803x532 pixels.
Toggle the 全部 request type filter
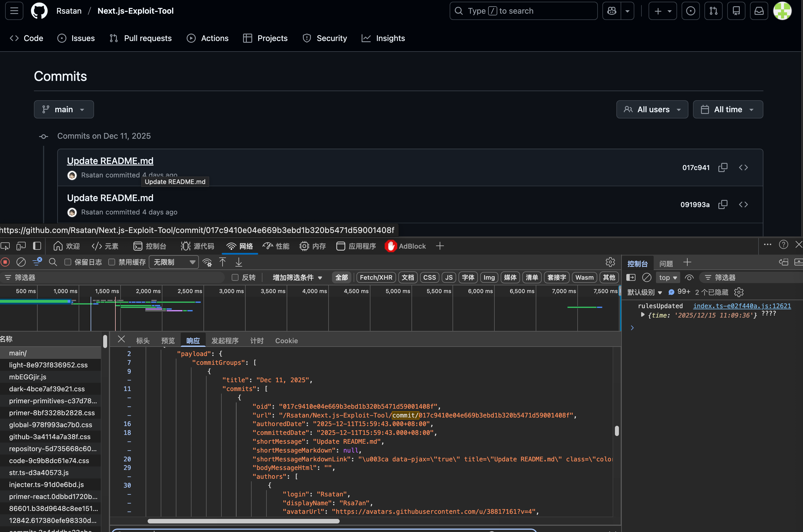pyautogui.click(x=341, y=278)
